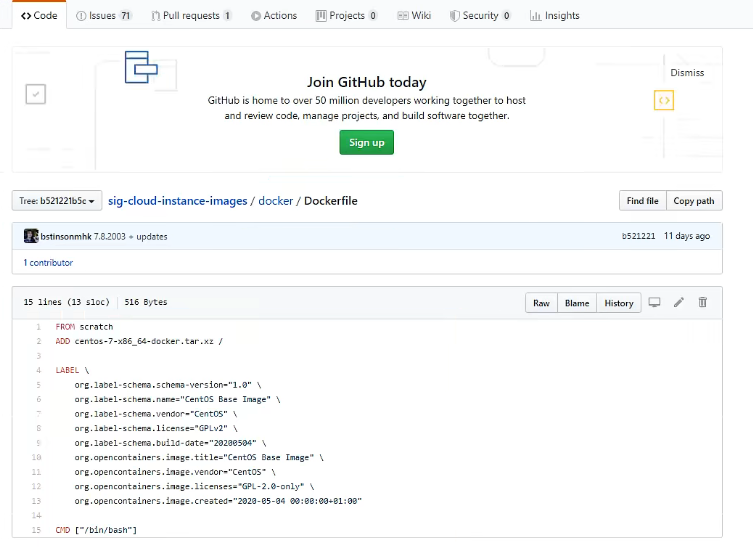Click the Issues circle icon
This screenshot has height=550, width=753.
(81, 16)
